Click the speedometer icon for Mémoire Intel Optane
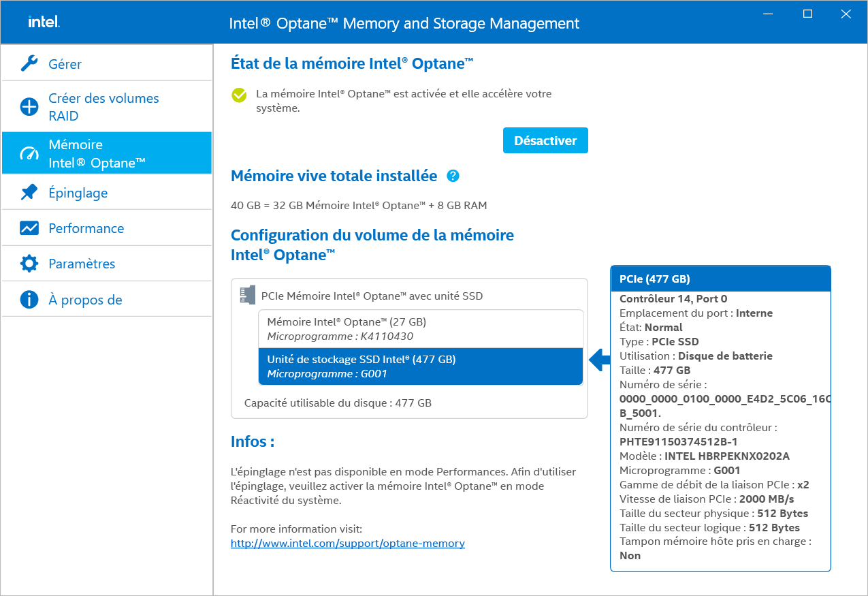Screen dimensions: 868x596 point(29,154)
